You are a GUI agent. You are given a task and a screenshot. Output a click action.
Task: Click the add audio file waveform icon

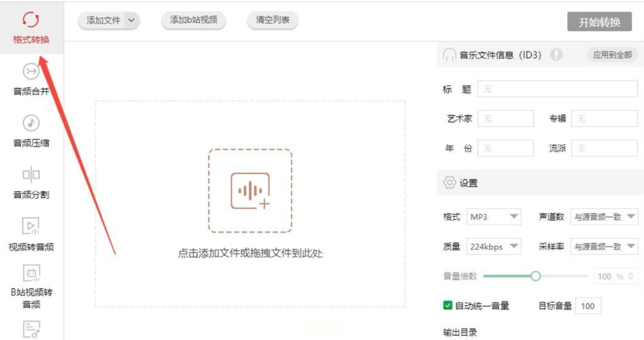tap(250, 191)
